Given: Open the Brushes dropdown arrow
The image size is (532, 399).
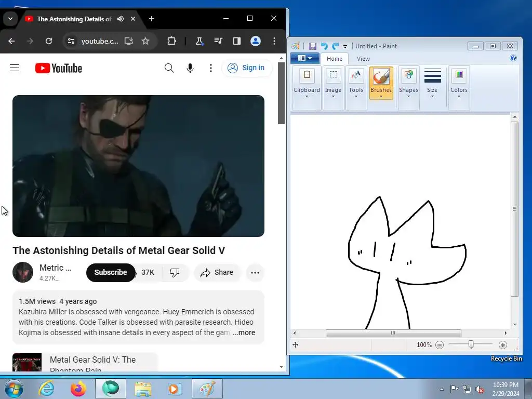Looking at the screenshot, I should coord(381,96).
